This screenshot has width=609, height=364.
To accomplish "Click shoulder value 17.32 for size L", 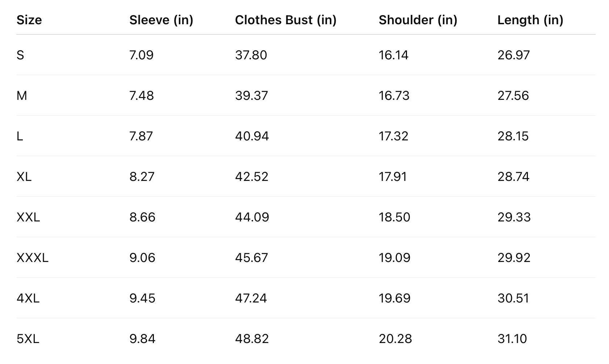I will pyautogui.click(x=393, y=136).
